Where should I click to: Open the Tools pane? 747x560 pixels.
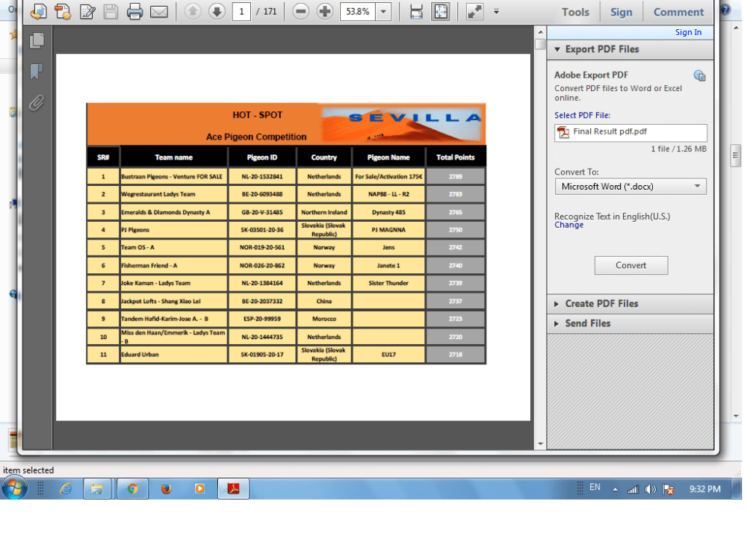click(575, 12)
